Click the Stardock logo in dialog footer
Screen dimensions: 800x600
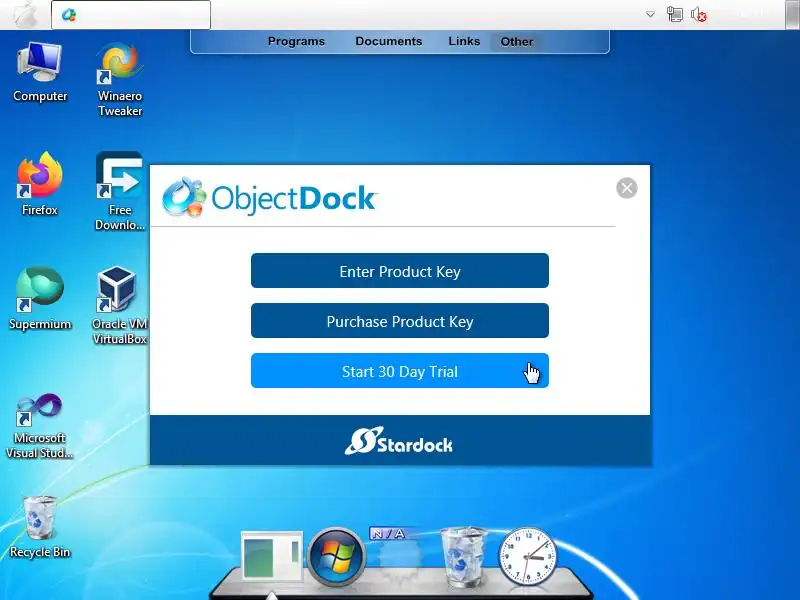pyautogui.click(x=398, y=441)
